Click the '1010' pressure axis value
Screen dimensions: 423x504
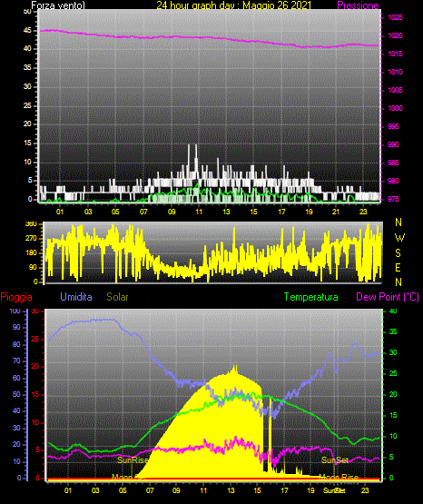pos(396,72)
